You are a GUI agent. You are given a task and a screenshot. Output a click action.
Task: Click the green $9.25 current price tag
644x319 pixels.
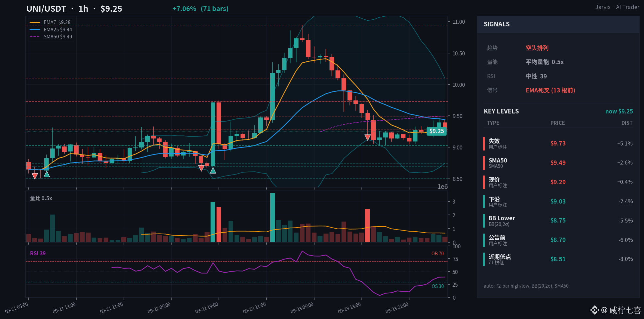436,131
